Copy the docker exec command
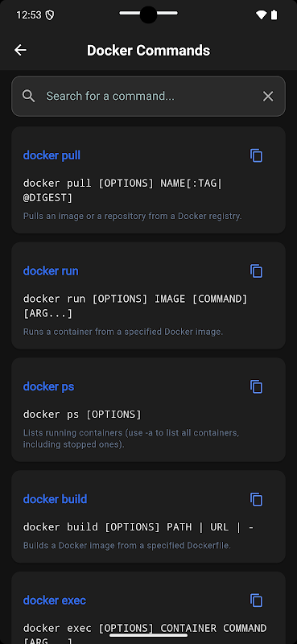 (256, 600)
